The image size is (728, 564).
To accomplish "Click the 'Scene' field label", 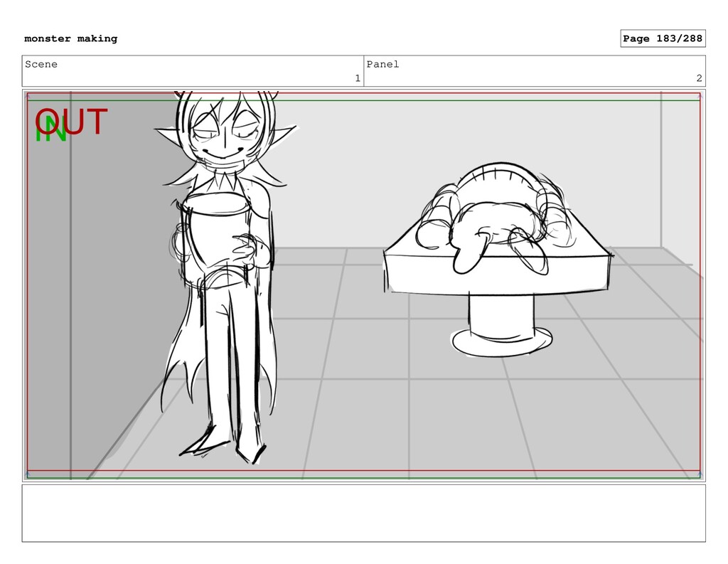I will pos(41,64).
